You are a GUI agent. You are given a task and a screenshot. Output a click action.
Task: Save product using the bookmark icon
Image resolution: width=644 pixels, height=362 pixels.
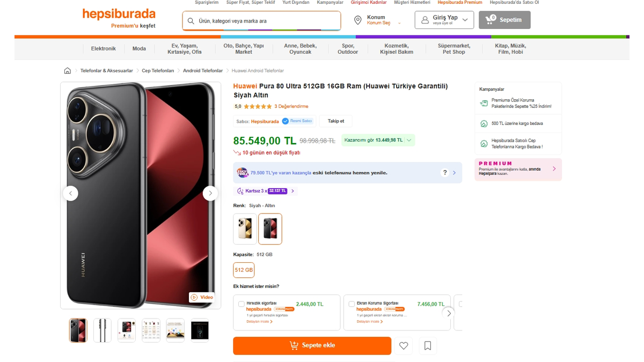(x=428, y=346)
